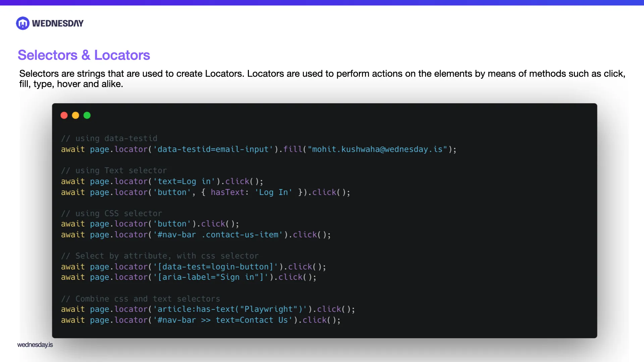
Task: Click the Wednesday logo icon
Action: click(x=23, y=23)
